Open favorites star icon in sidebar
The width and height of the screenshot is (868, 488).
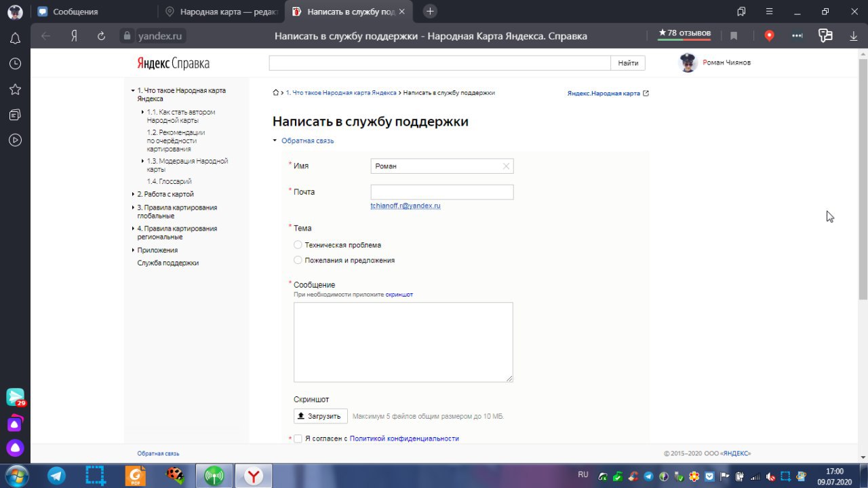click(x=15, y=90)
